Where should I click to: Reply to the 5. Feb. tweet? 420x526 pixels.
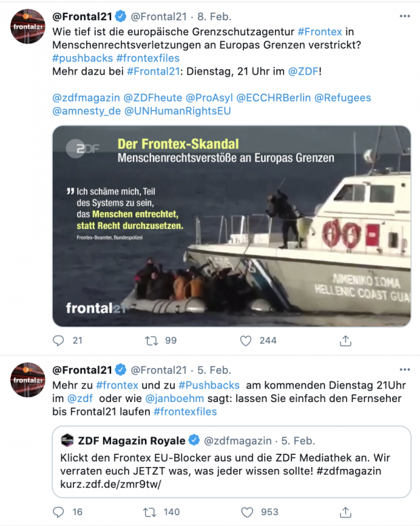click(x=59, y=512)
